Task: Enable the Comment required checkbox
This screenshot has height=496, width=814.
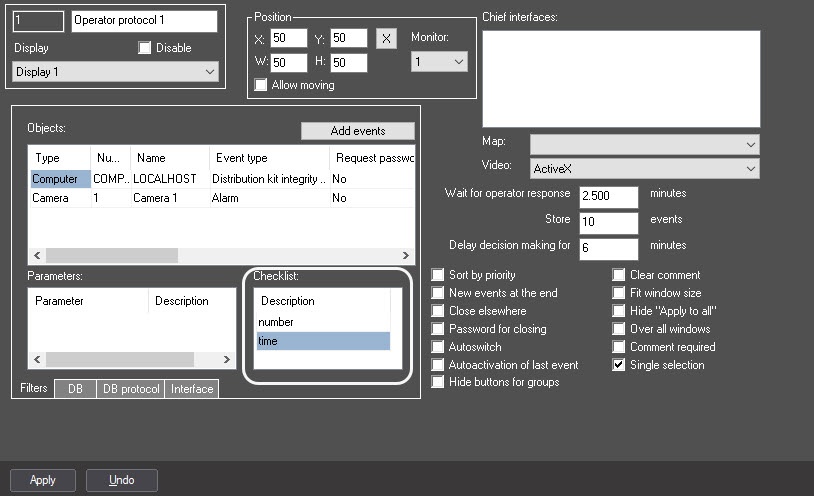Action: (x=619, y=347)
